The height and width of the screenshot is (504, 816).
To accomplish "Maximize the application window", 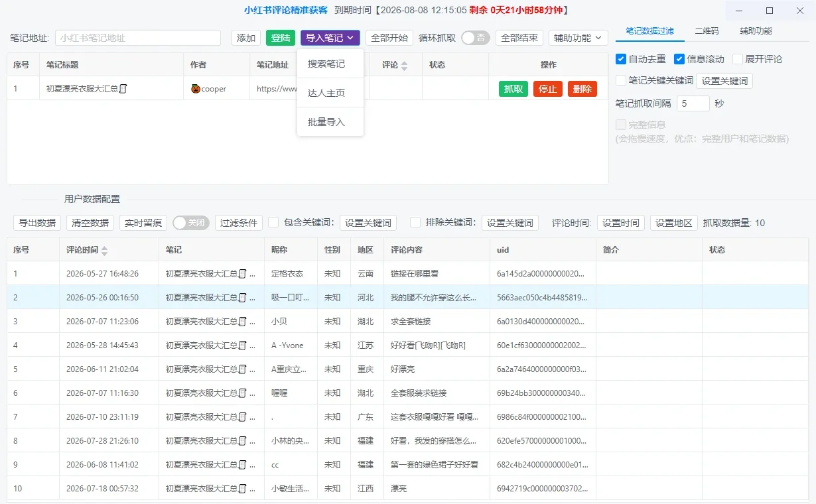I will (770, 11).
